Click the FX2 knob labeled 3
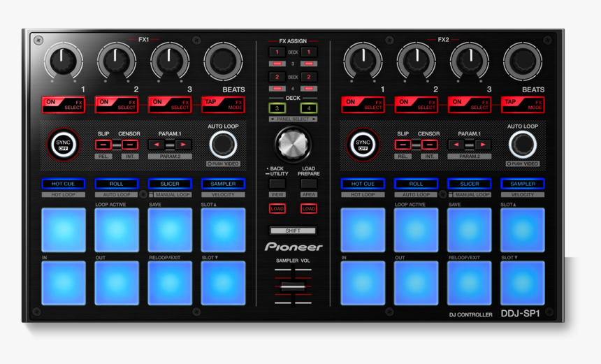The height and width of the screenshot is (364, 601). tap(470, 61)
